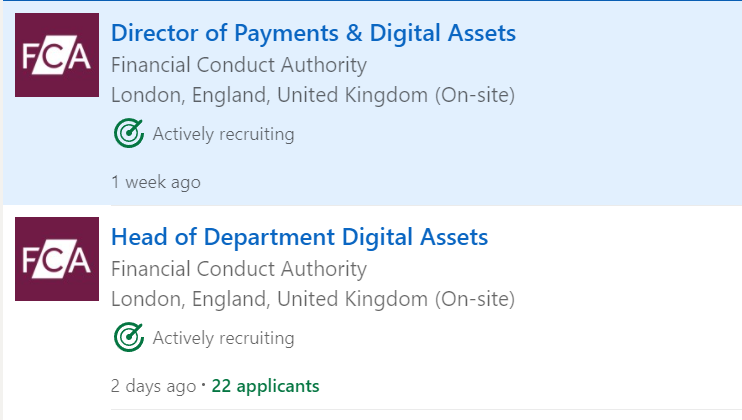Open the Director of Payments & Digital Assets job
This screenshot has width=742, height=420.
(313, 33)
